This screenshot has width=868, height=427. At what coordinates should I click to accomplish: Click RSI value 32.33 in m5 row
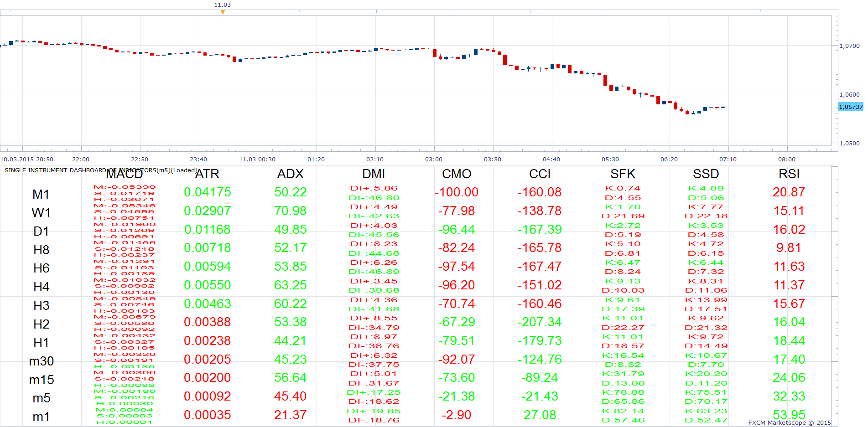click(x=789, y=396)
